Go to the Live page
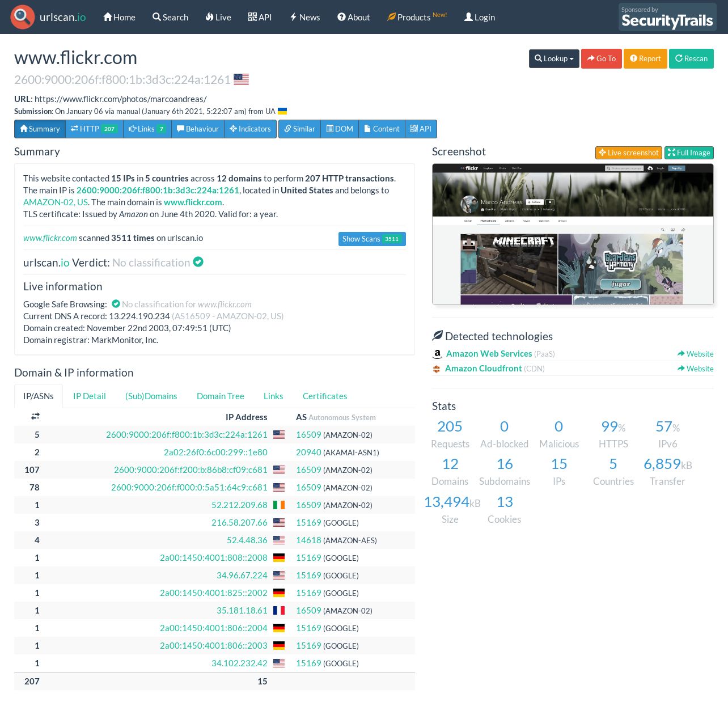Image resolution: width=728 pixels, height=702 pixels. click(x=218, y=17)
